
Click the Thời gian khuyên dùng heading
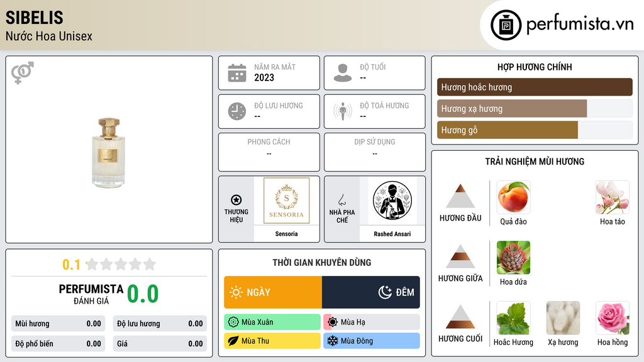click(x=322, y=263)
